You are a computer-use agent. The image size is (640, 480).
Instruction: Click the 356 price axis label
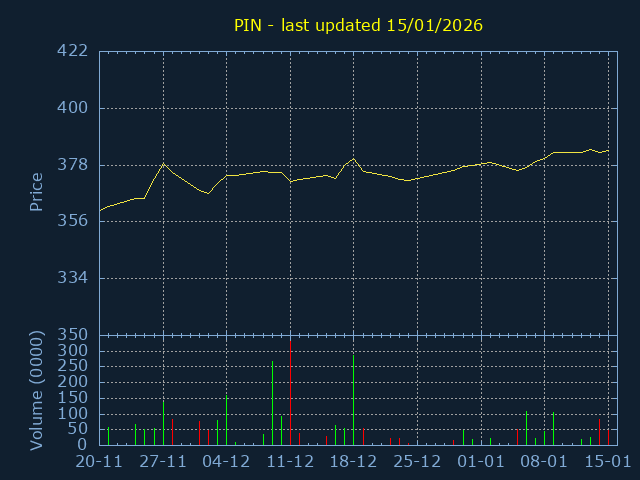[72, 221]
